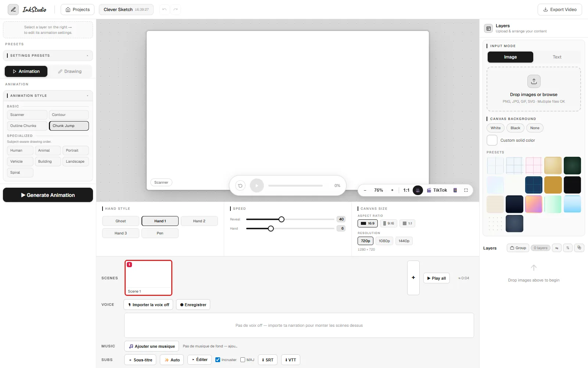Click the dark round camera icon

tap(418, 190)
